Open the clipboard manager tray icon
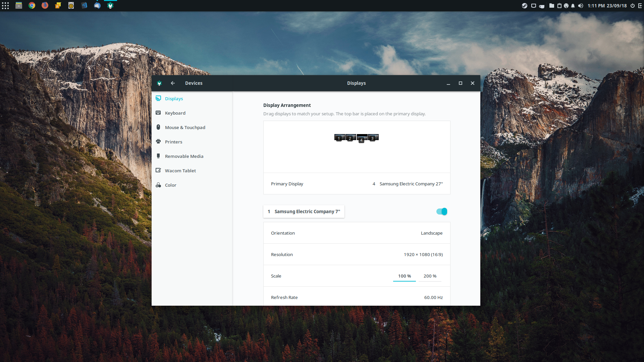 coord(559,6)
